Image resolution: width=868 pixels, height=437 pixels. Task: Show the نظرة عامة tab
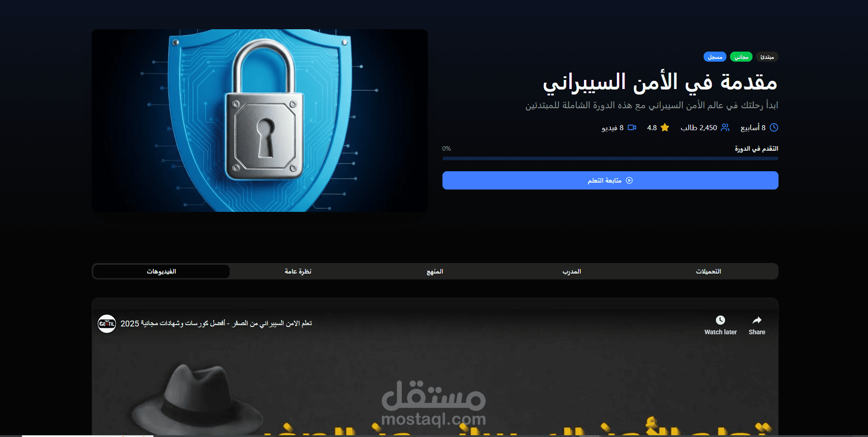(x=298, y=271)
